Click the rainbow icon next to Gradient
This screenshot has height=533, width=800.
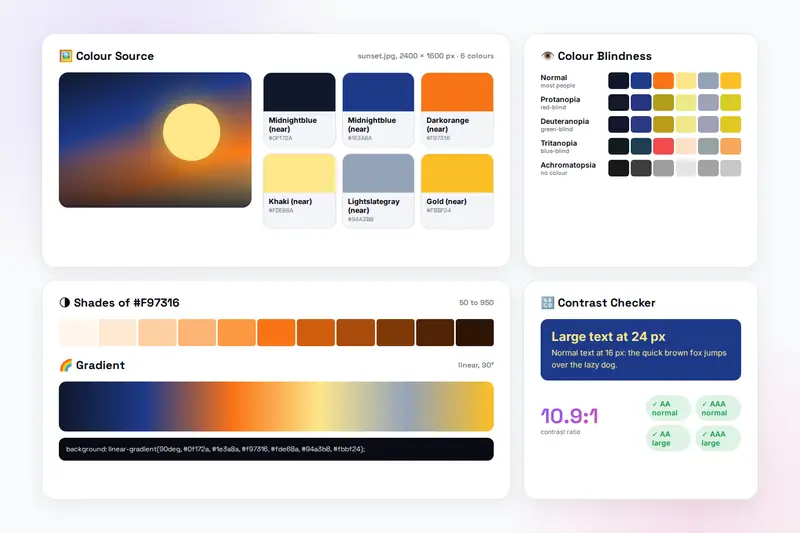coord(66,365)
